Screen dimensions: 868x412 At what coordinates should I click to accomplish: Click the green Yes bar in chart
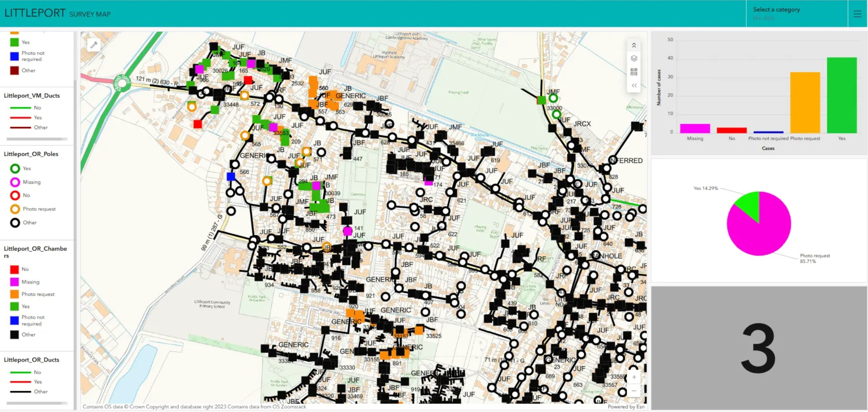coord(842,95)
